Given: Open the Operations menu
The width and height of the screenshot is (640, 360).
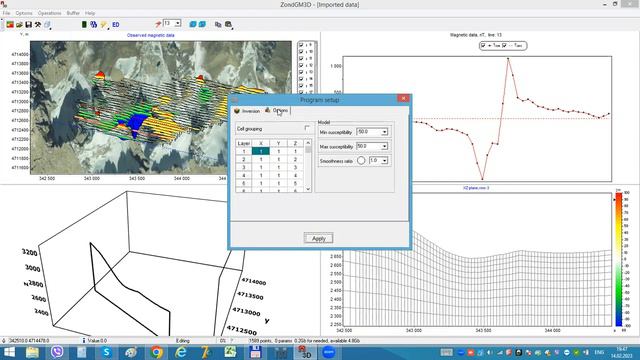Looking at the screenshot, I should pyautogui.click(x=49, y=13).
